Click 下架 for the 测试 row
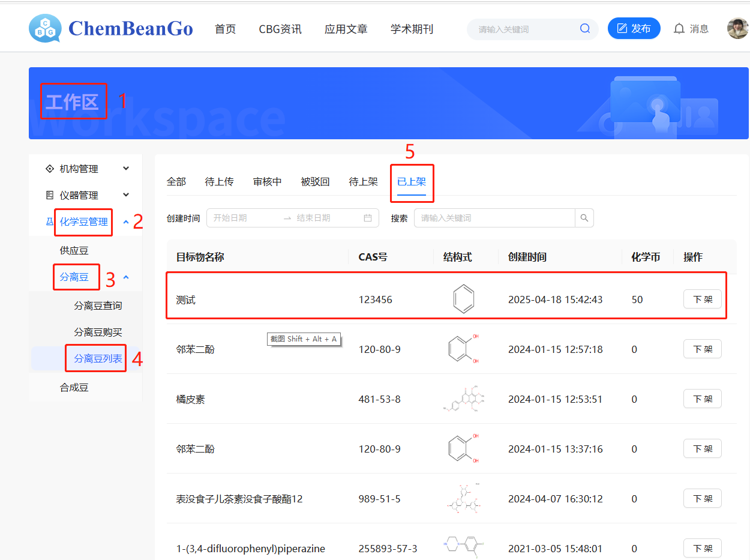Image resolution: width=750 pixels, height=560 pixels. (x=702, y=300)
